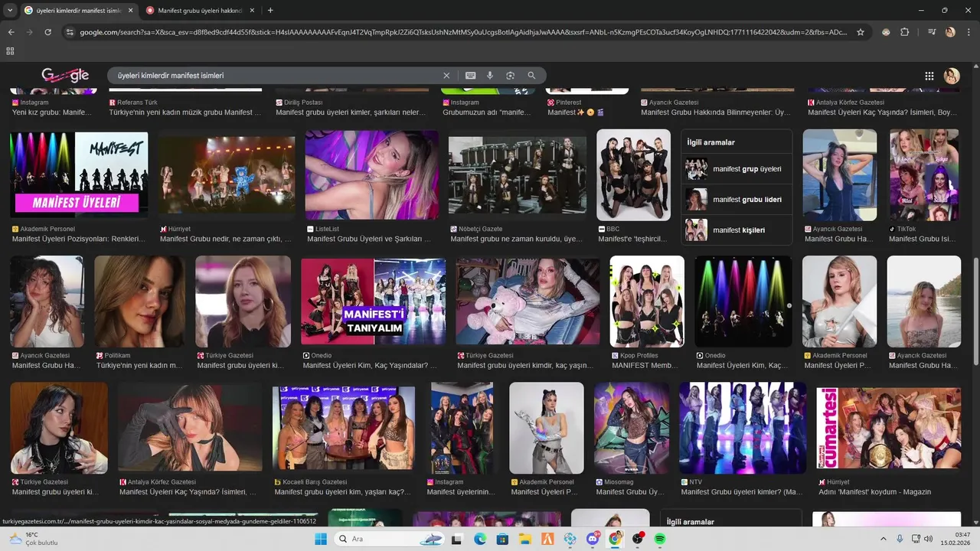This screenshot has height=551, width=980.
Task: Click Manifest'e 'teşhircil… BBC caption
Action: (x=632, y=239)
